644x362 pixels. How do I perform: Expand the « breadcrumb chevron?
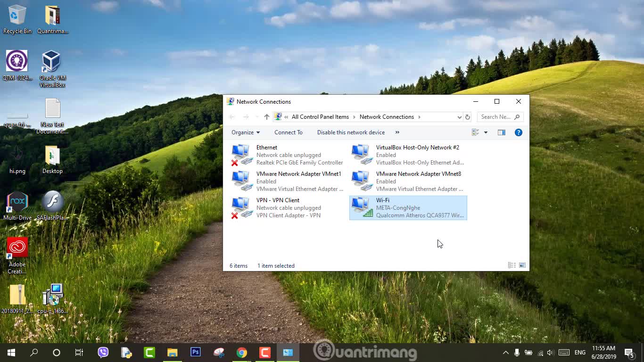pos(286,117)
